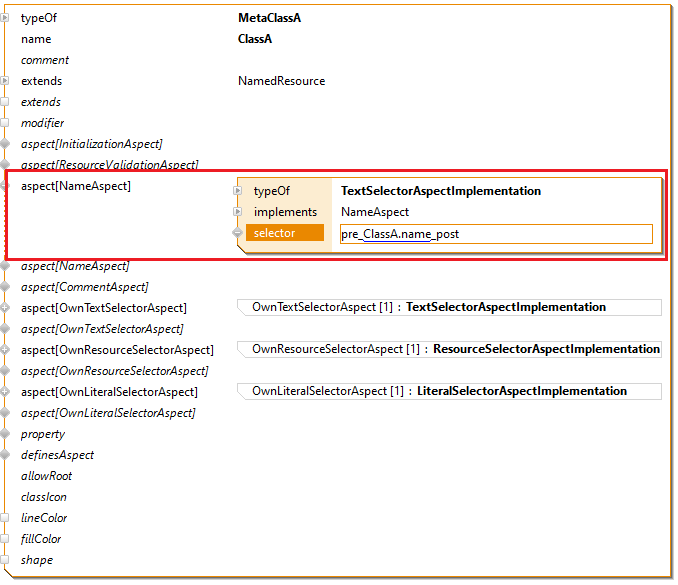Select the fillColor row label
This screenshot has width=678, height=585.
point(41,539)
